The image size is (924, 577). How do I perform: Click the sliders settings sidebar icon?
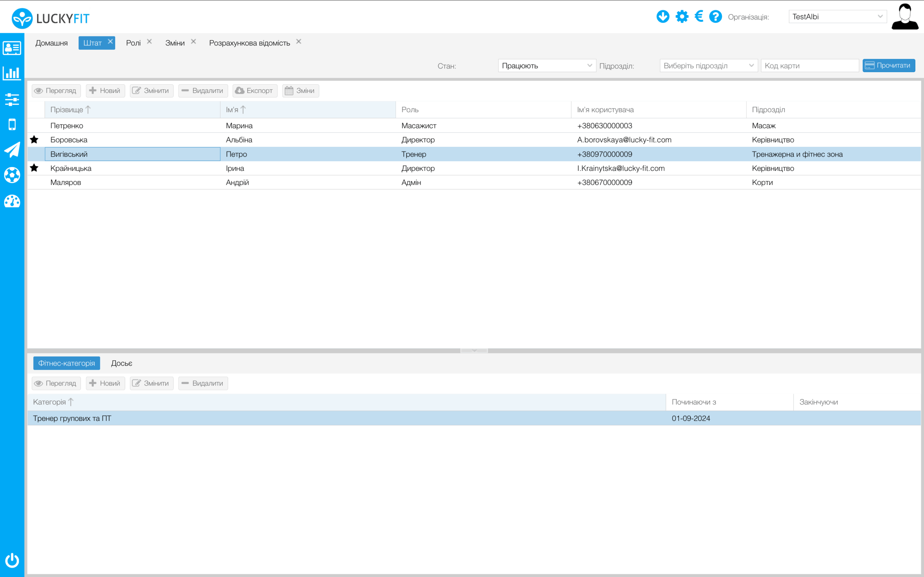(12, 99)
